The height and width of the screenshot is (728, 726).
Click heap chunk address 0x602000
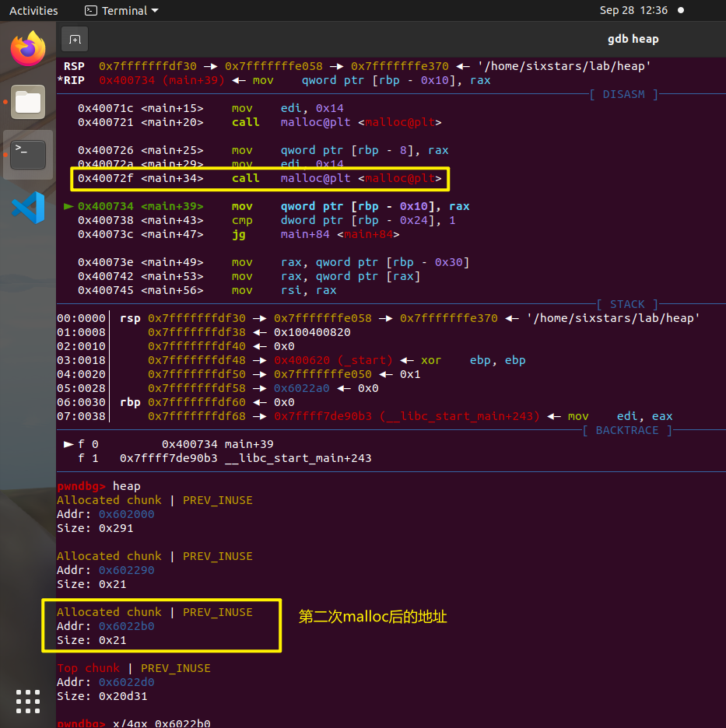126,514
